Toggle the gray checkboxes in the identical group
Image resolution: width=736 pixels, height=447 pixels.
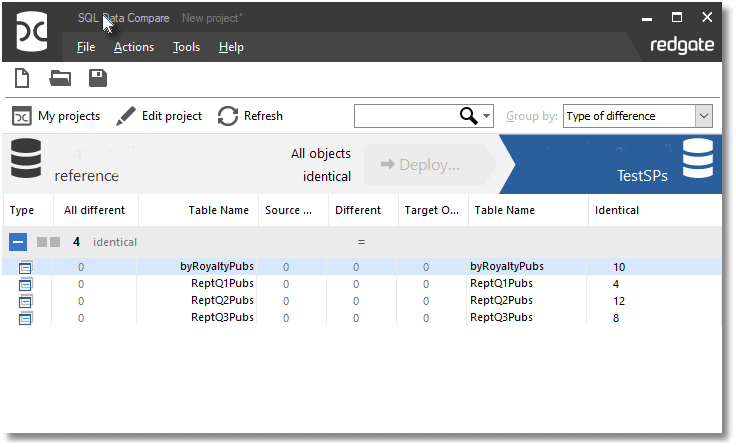(x=48, y=242)
